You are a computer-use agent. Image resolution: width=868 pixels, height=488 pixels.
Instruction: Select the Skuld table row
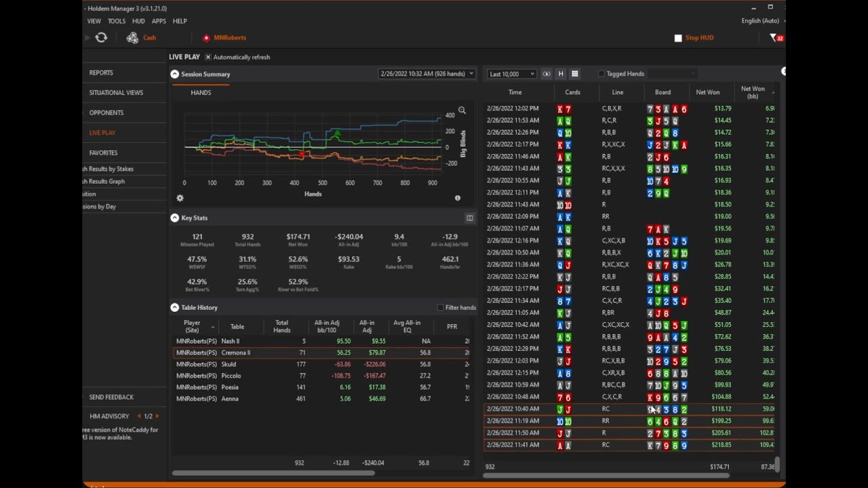click(322, 364)
